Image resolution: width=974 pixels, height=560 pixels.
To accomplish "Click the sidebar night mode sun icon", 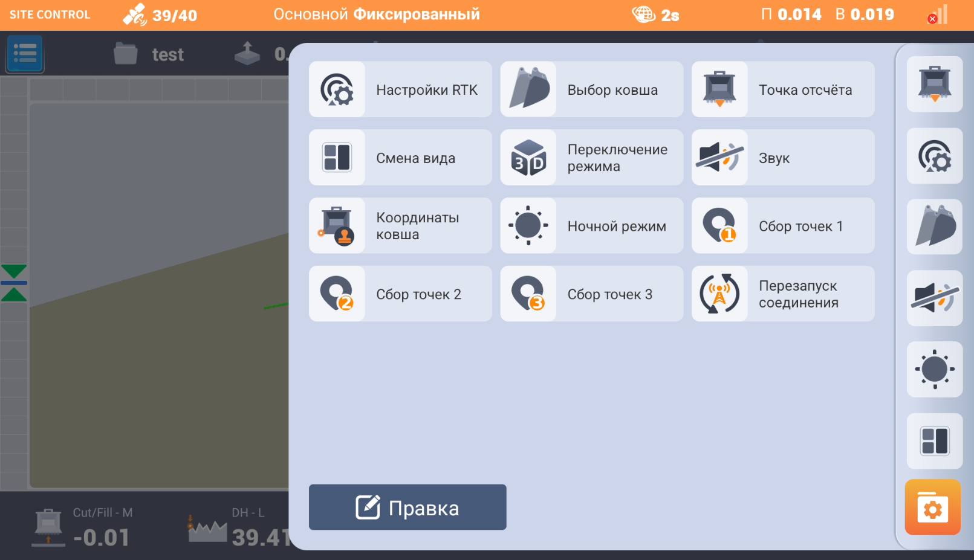I will pos(934,369).
